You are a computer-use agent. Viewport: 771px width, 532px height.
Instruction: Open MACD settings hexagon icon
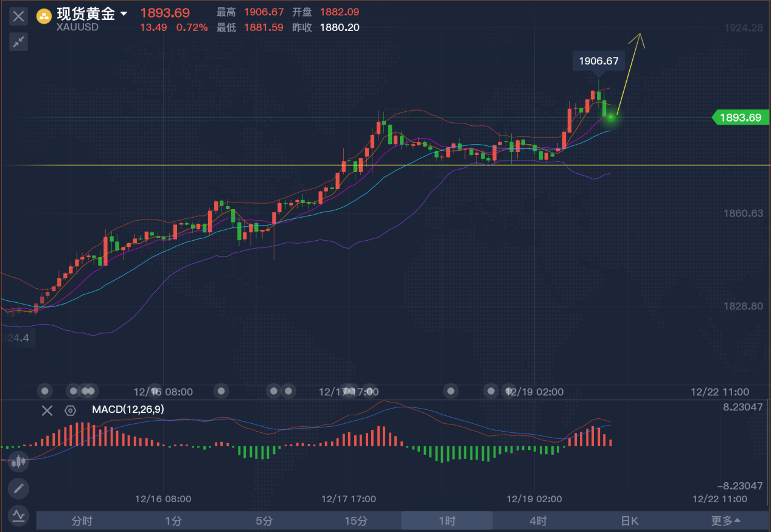71,410
